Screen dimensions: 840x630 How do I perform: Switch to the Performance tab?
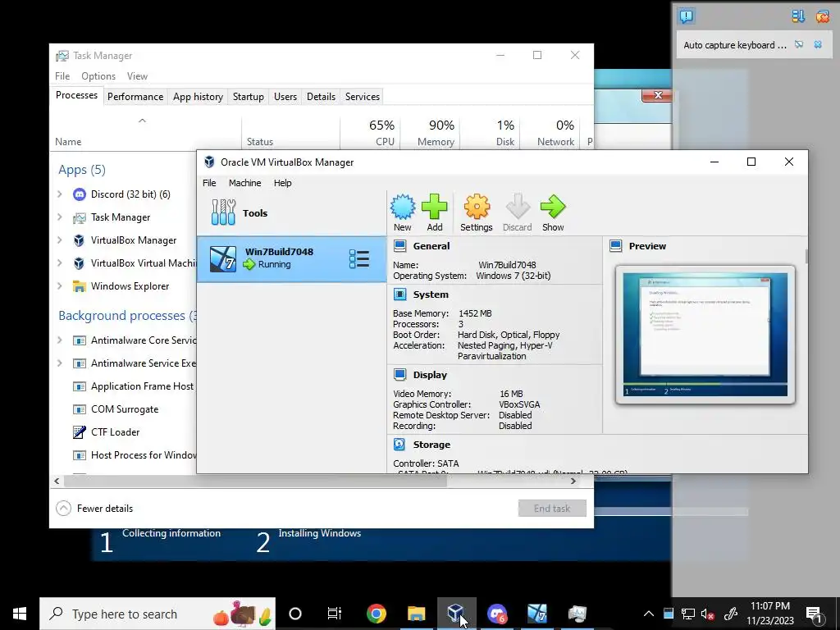point(135,97)
